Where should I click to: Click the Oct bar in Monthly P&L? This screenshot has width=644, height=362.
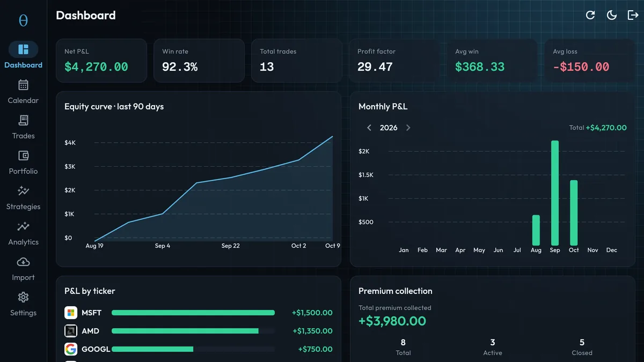pyautogui.click(x=574, y=213)
